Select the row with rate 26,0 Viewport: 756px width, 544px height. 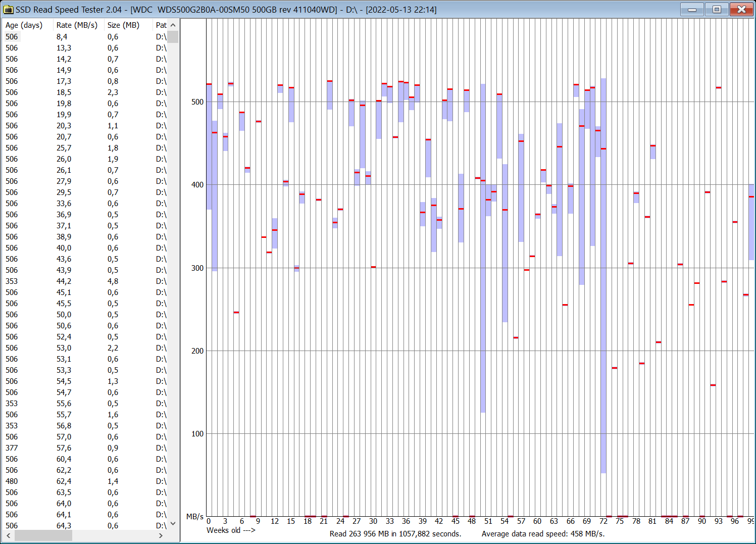pos(85,159)
